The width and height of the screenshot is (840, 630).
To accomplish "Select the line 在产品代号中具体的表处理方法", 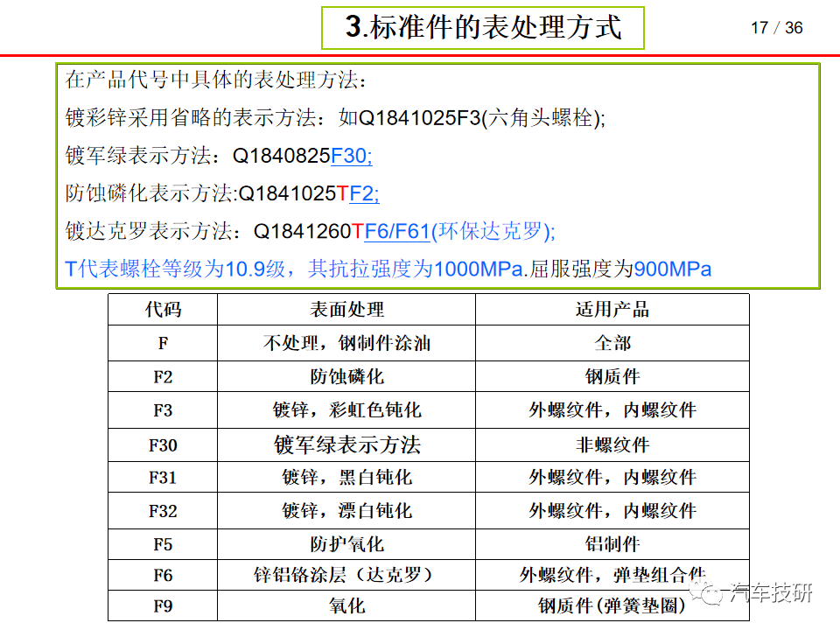I will pos(215,80).
